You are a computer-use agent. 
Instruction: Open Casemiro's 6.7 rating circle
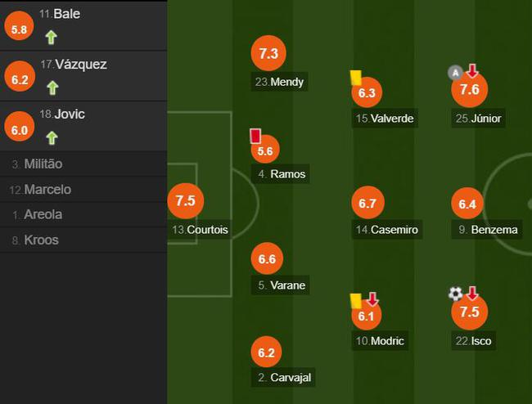click(367, 204)
